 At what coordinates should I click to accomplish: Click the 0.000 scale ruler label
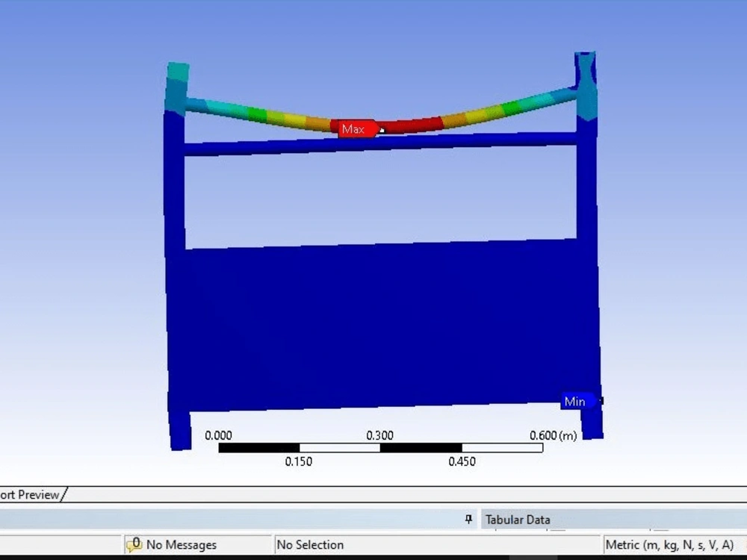pyautogui.click(x=218, y=435)
